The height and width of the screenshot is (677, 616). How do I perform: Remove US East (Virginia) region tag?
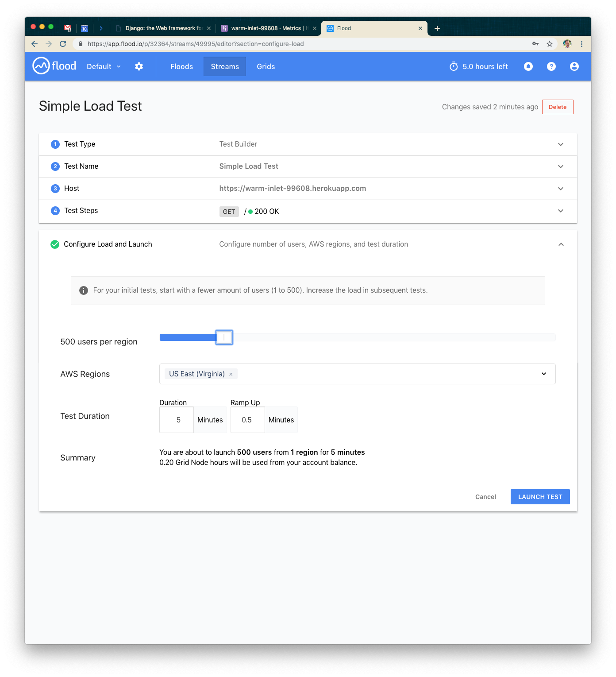(231, 375)
